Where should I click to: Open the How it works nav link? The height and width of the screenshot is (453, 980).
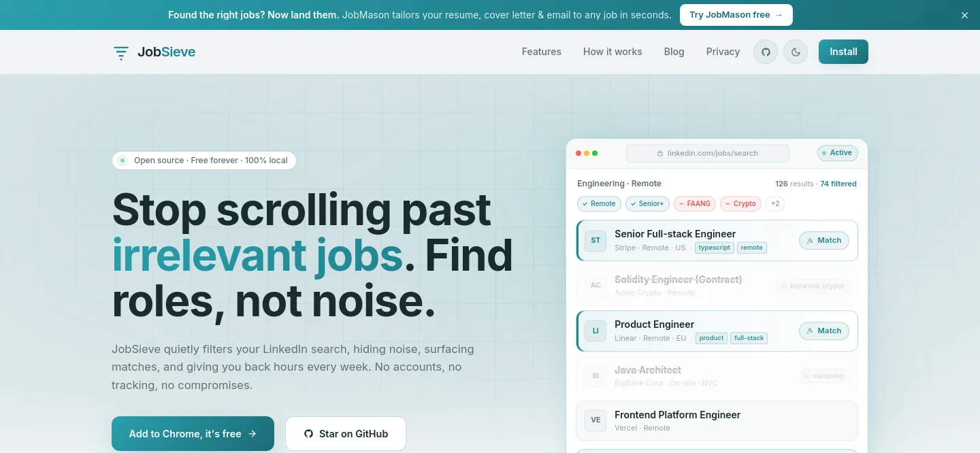(x=612, y=52)
